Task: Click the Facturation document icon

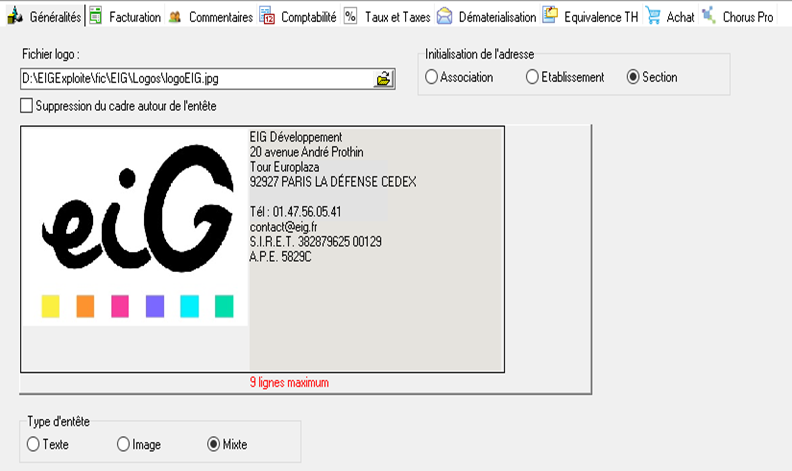Action: click(95, 16)
